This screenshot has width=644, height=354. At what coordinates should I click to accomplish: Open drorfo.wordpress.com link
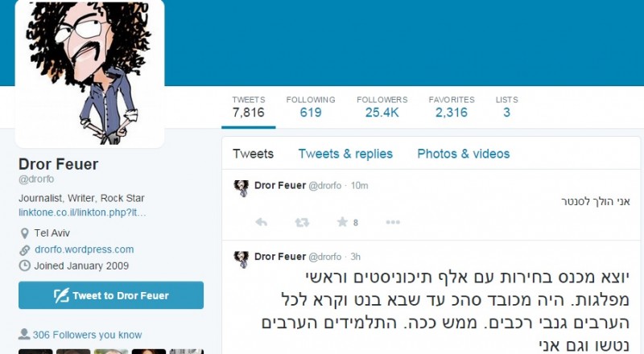click(x=85, y=249)
